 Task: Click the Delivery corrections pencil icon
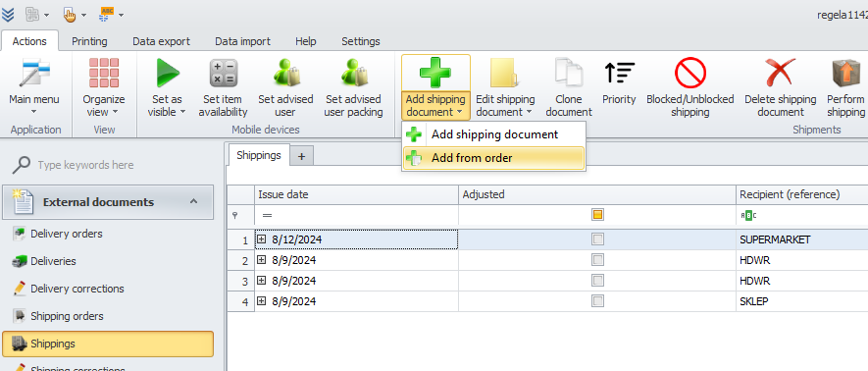tap(20, 289)
